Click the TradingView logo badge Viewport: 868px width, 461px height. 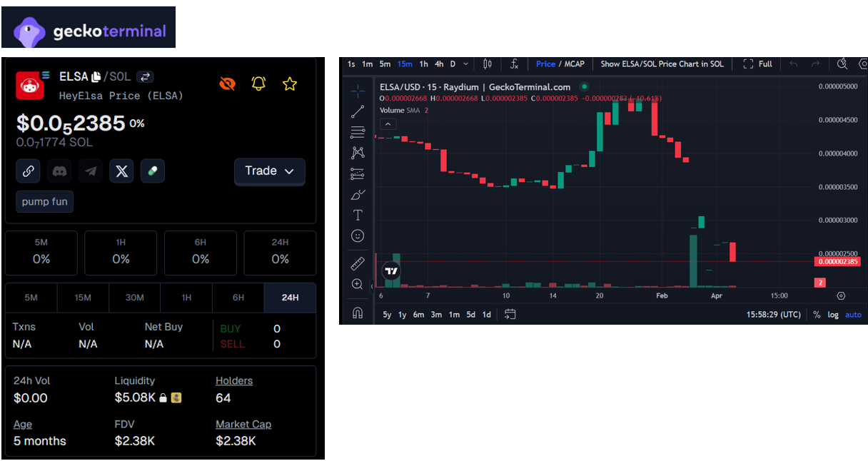[390, 271]
